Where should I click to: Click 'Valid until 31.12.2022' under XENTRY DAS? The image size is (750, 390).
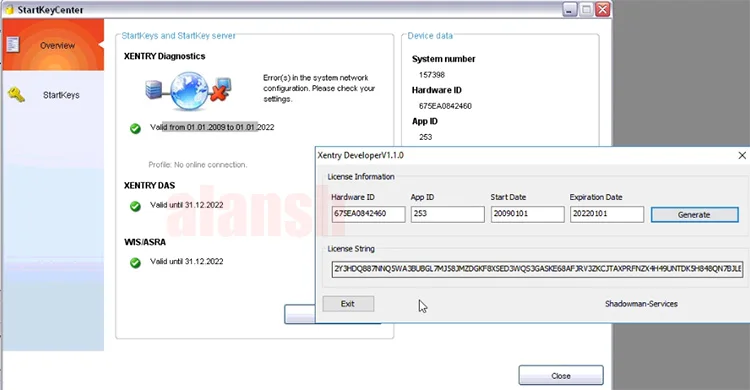pyautogui.click(x=187, y=205)
